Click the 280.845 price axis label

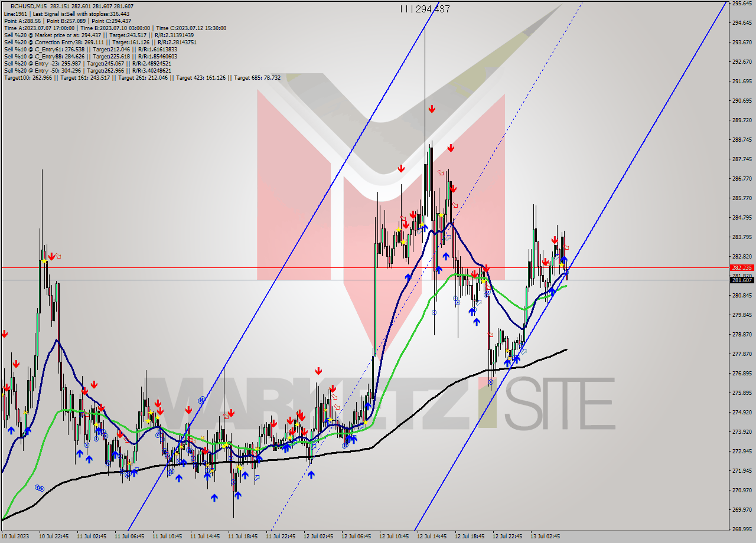point(742,296)
